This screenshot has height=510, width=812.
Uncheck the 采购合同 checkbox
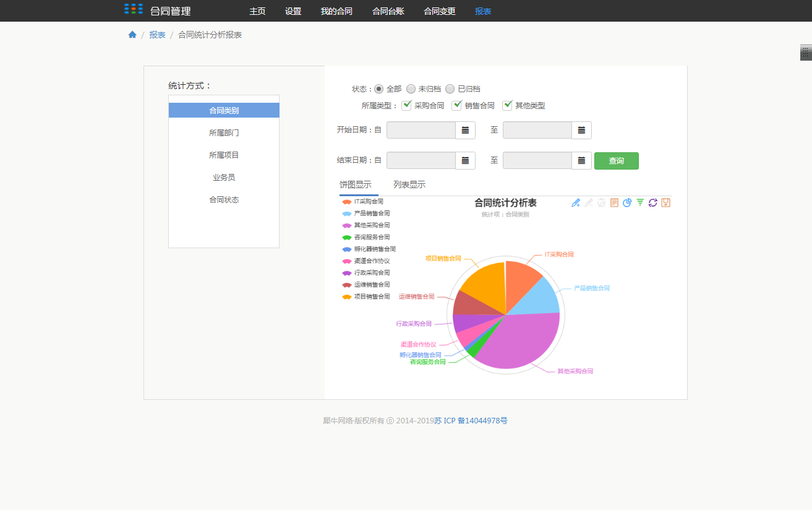406,105
